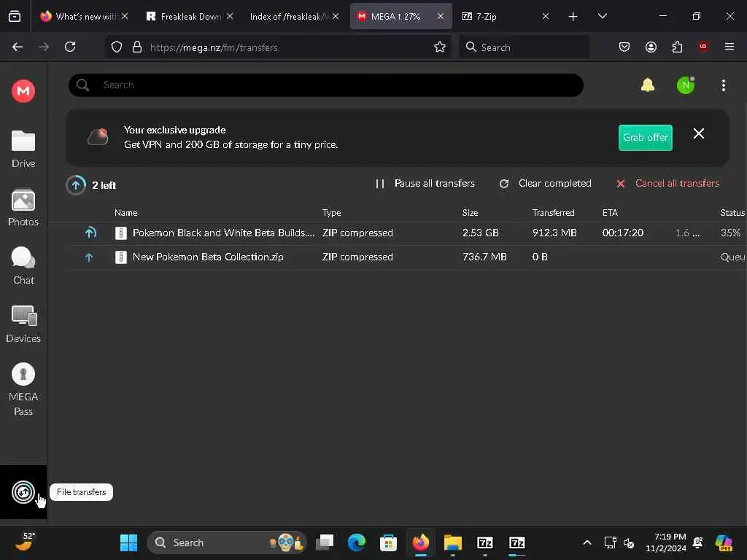This screenshot has width=747, height=560.
Task: Expand the list all tabs dropdown
Action: [x=602, y=16]
